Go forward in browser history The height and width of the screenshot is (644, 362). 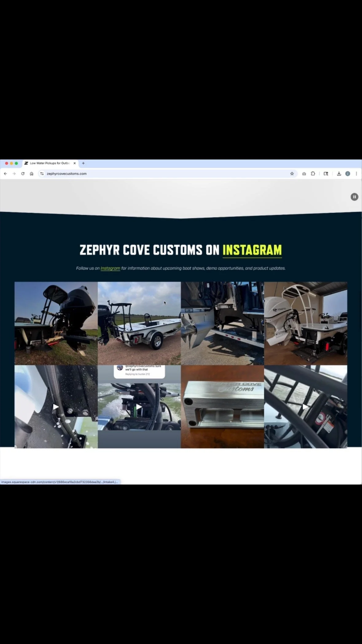pyautogui.click(x=14, y=174)
